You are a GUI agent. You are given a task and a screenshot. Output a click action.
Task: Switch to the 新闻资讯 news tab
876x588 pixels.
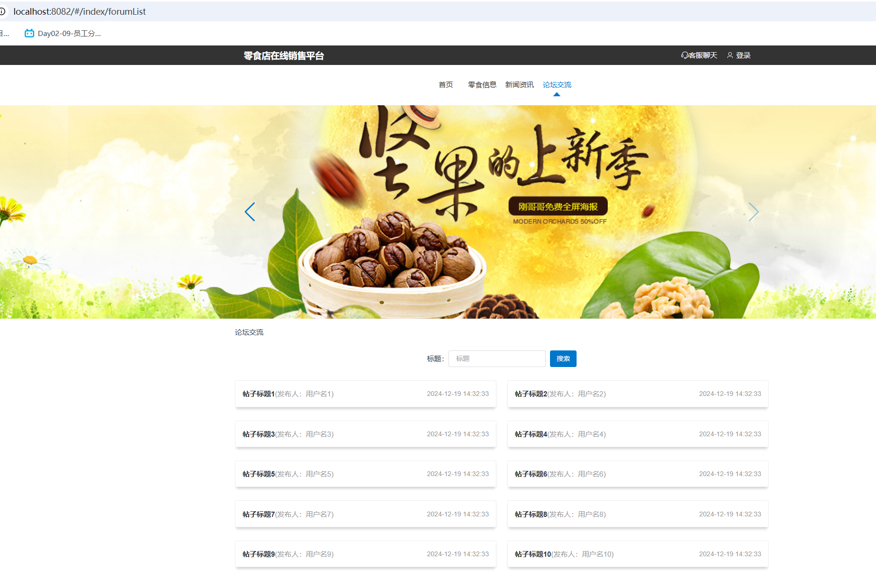519,85
